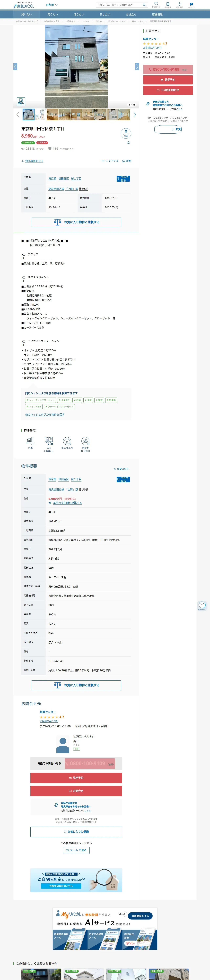
Task: Show the next main photo with the right arrow
Action: point(137,67)
